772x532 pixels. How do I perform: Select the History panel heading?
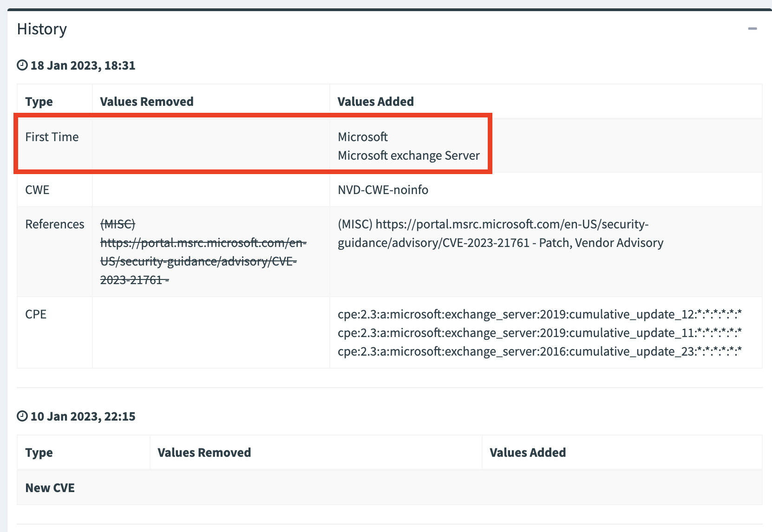[42, 29]
